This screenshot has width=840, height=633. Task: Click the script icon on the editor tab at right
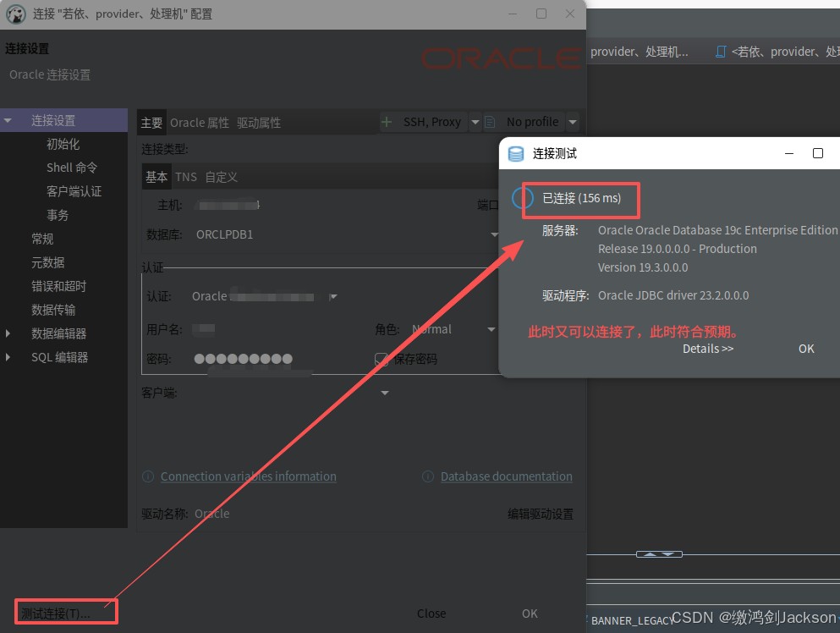[721, 52]
